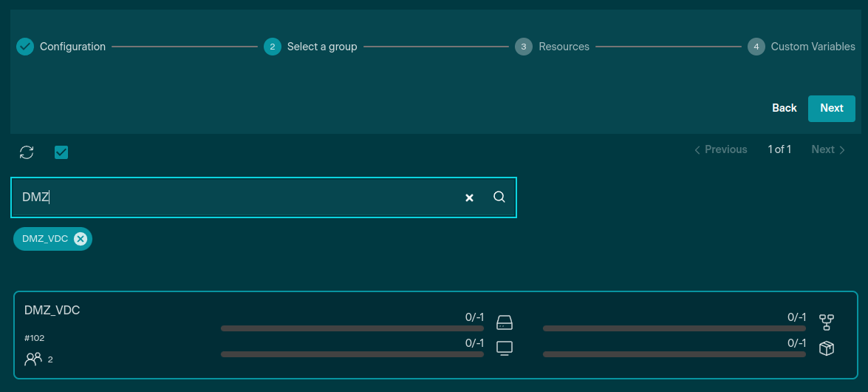
Task: Click the group users icon
Action: (33, 359)
